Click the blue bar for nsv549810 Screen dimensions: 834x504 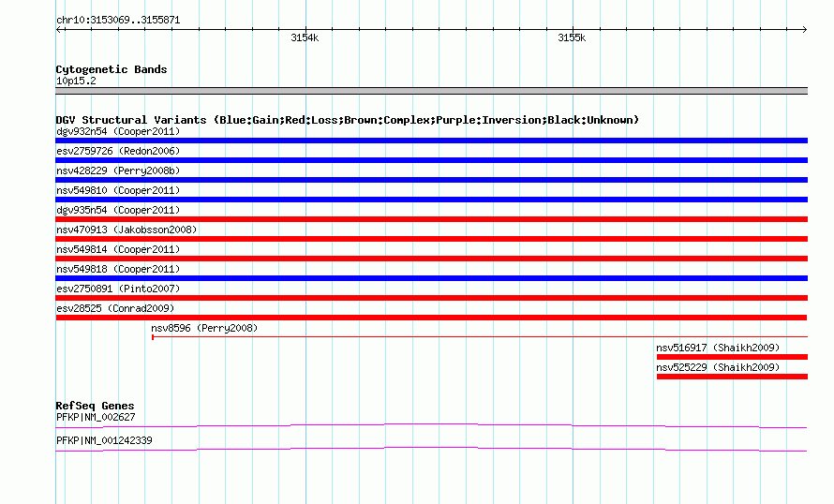(x=431, y=200)
